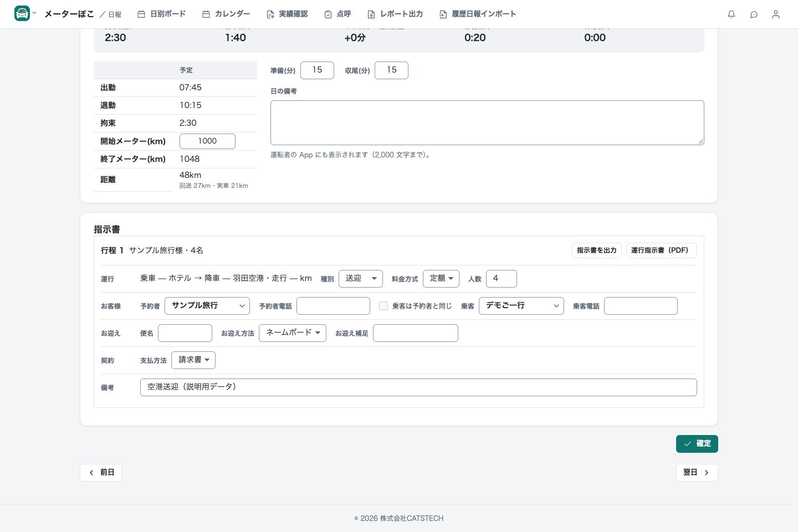Viewport: 798px width, 532px height.
Task: Click the 開始メーター(km) input field
Action: 207,141
